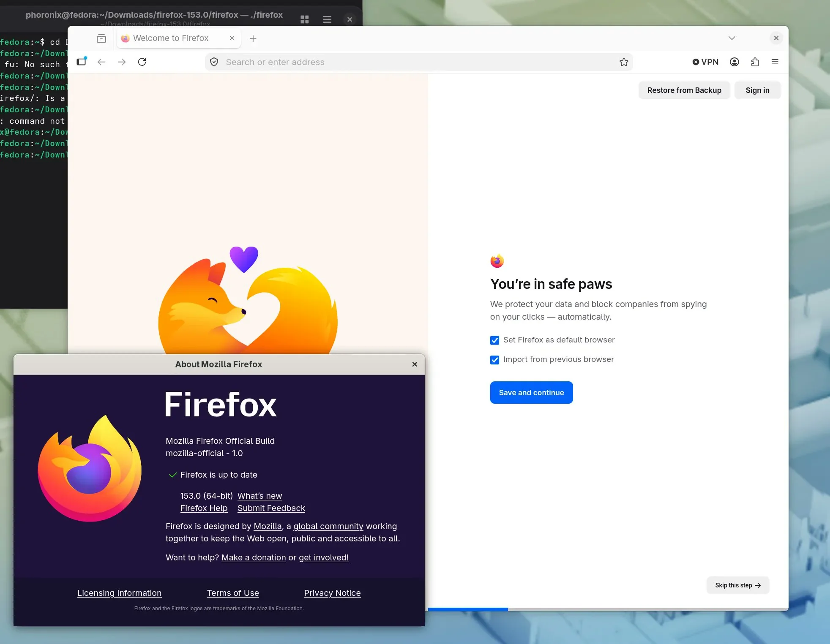Open the Firefox View icon

(x=101, y=38)
